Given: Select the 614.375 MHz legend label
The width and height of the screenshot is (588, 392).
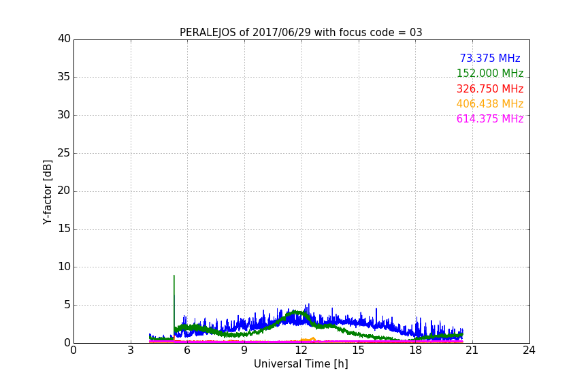Looking at the screenshot, I should click(x=490, y=118).
